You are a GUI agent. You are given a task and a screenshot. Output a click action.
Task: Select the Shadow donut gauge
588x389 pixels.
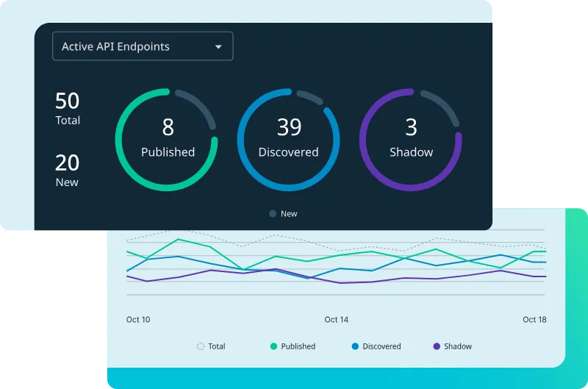pyautogui.click(x=411, y=140)
